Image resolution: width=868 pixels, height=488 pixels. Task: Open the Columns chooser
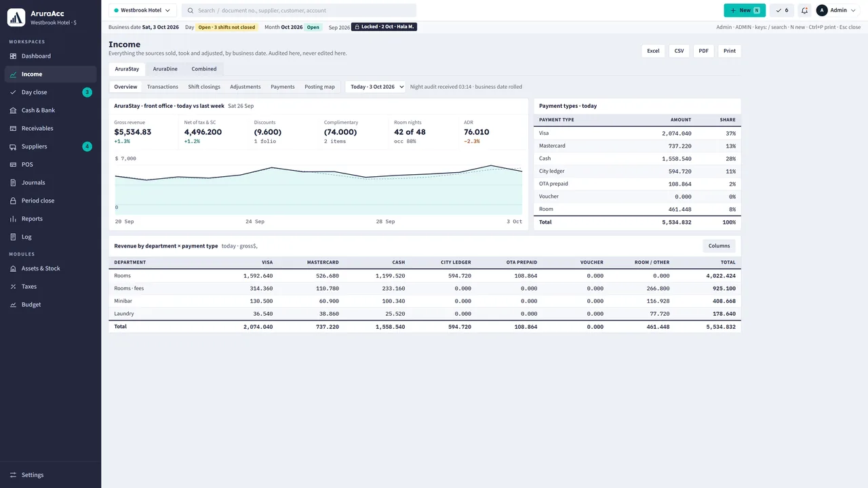click(719, 246)
